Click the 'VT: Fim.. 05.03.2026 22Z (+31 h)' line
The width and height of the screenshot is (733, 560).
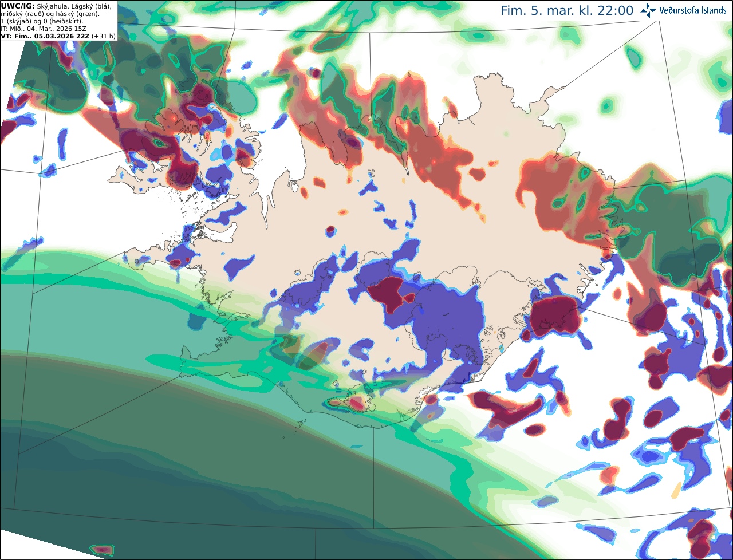point(58,36)
